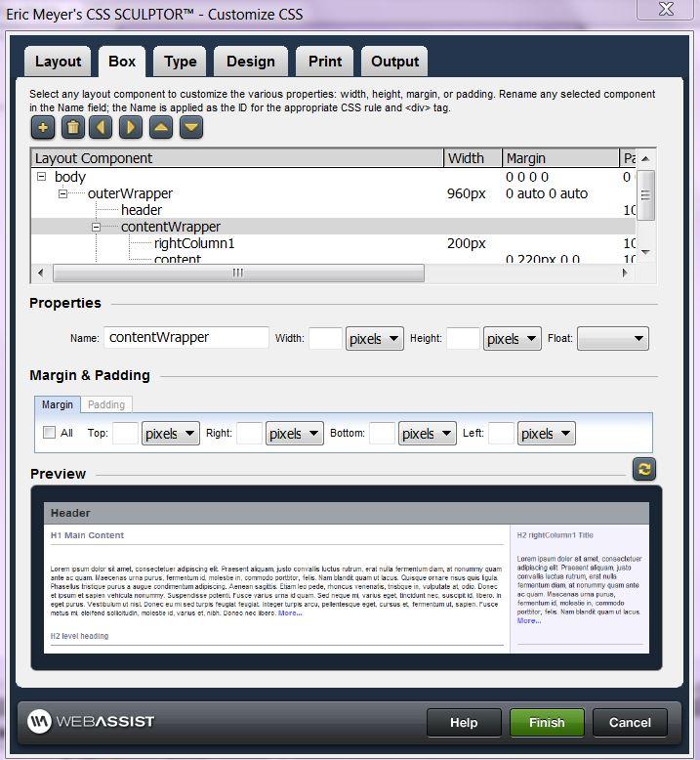Collapse the outerWrapper tree node

point(62,193)
